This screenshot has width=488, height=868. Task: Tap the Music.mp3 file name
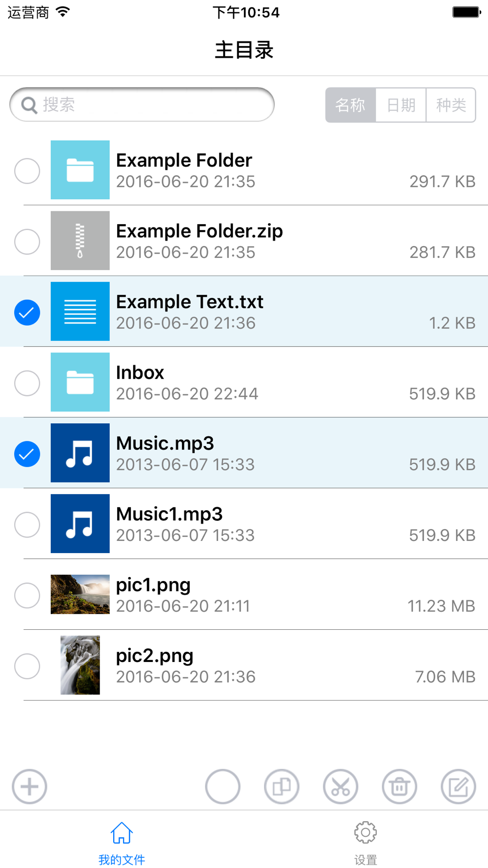[x=165, y=444]
